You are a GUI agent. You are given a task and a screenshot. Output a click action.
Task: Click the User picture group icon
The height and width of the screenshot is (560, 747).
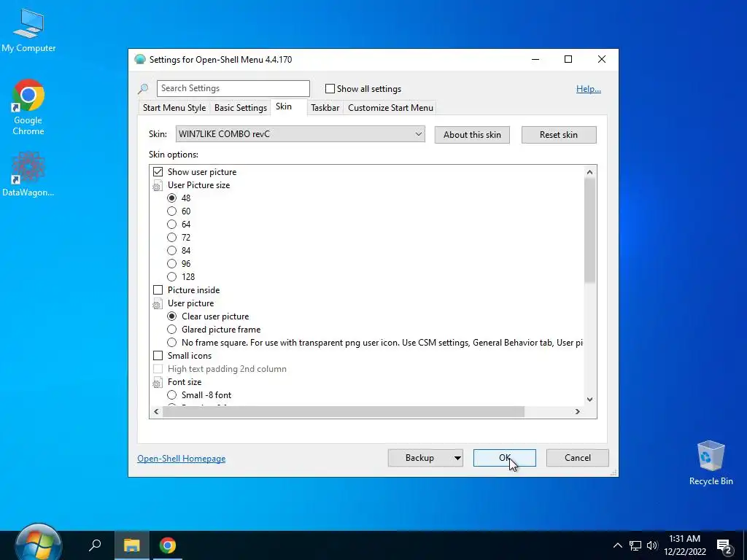[158, 303]
